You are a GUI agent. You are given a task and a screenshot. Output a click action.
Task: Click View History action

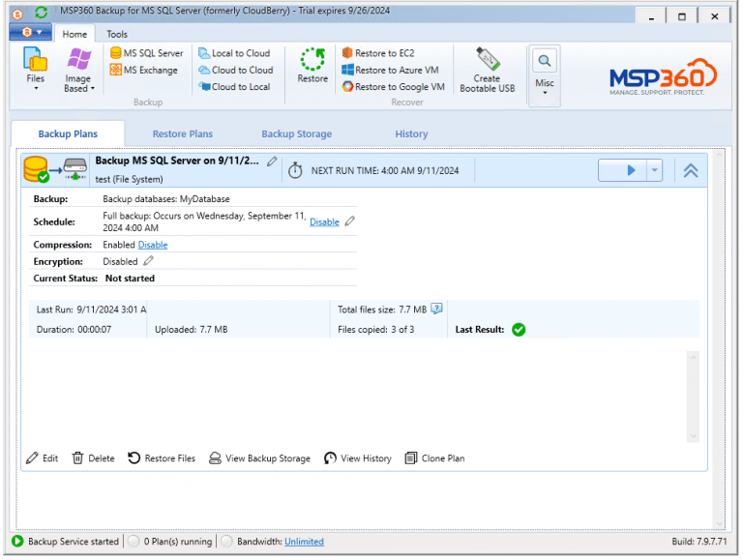point(358,458)
